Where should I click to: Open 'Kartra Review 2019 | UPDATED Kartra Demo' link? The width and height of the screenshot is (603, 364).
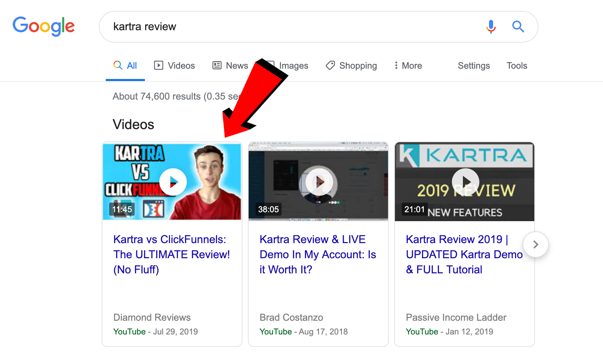[x=464, y=254]
